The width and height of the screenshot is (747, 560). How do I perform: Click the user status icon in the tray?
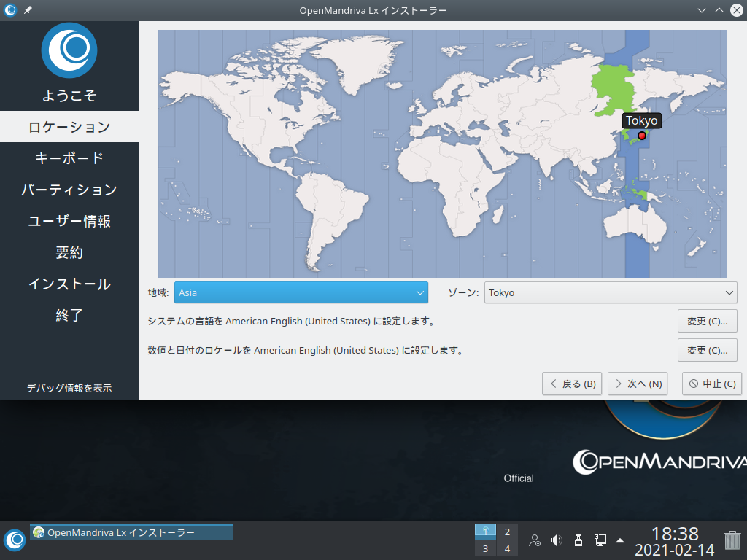535,540
